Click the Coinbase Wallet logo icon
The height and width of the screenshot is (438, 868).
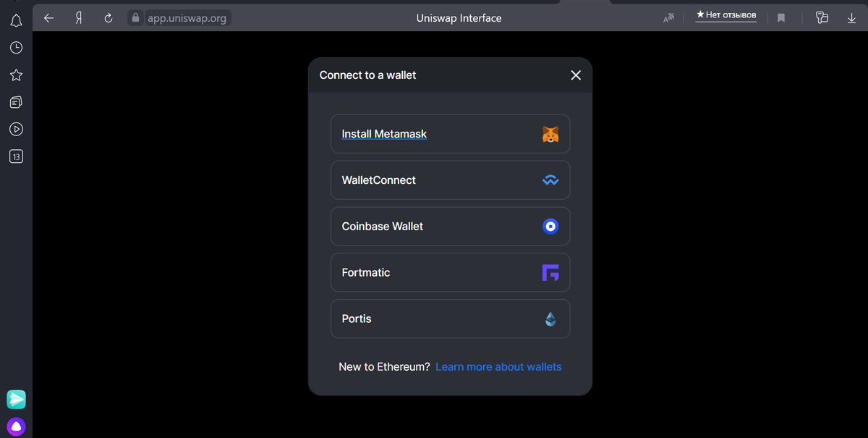[550, 226]
